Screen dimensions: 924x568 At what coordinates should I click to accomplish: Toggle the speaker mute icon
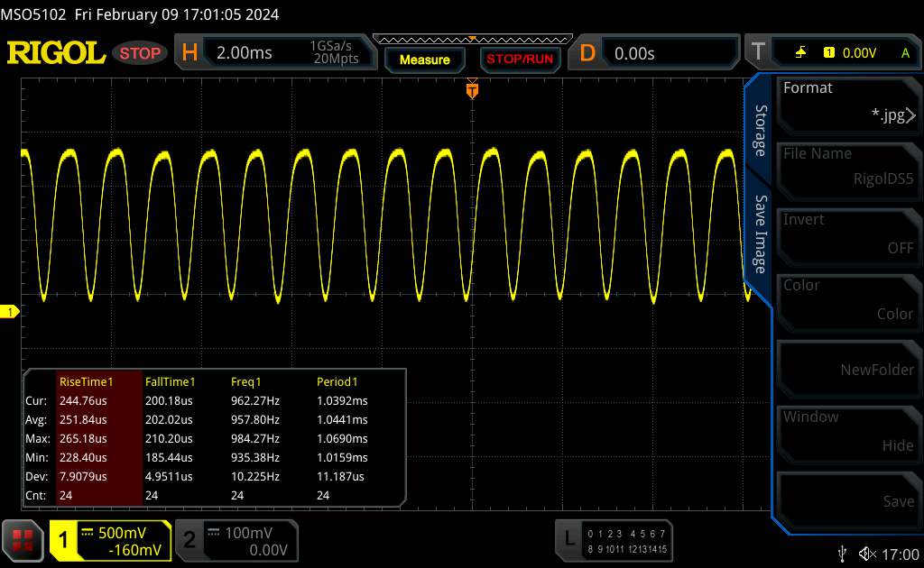pyautogui.click(x=867, y=554)
